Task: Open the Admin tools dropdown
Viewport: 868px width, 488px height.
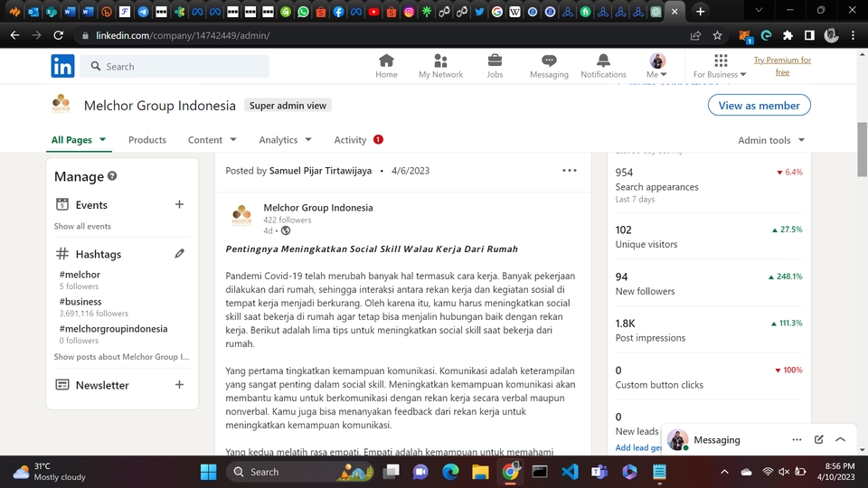Action: pos(771,141)
